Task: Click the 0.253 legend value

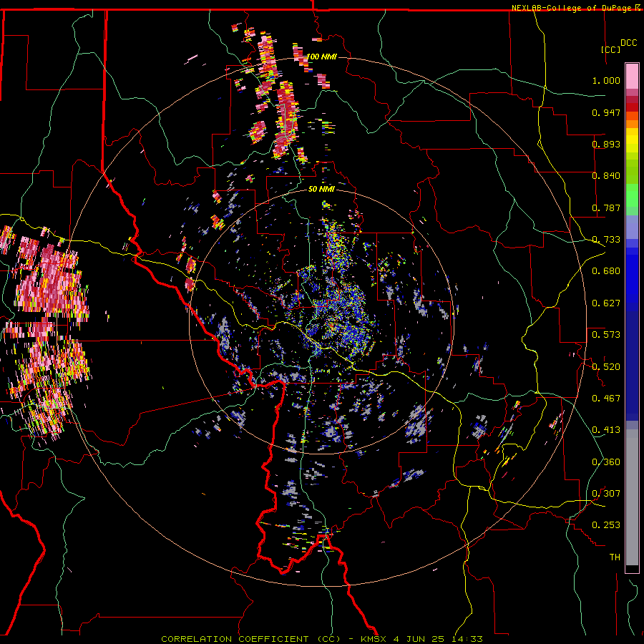Action: coord(606,525)
